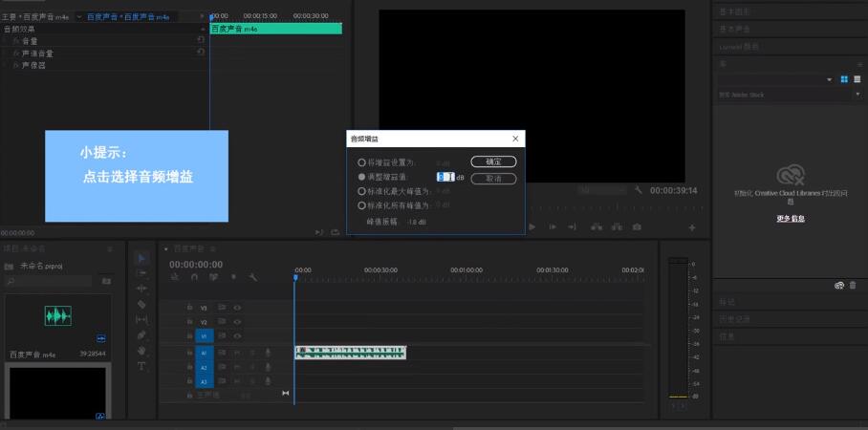Add a marker in the timeline
The width and height of the screenshot is (868, 430).
[x=233, y=277]
